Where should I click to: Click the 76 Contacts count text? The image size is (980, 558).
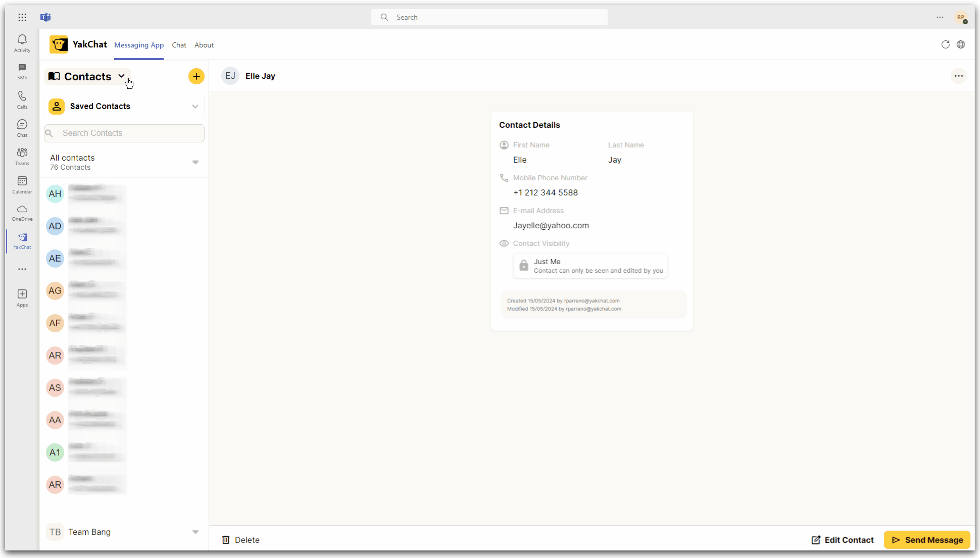[70, 167]
